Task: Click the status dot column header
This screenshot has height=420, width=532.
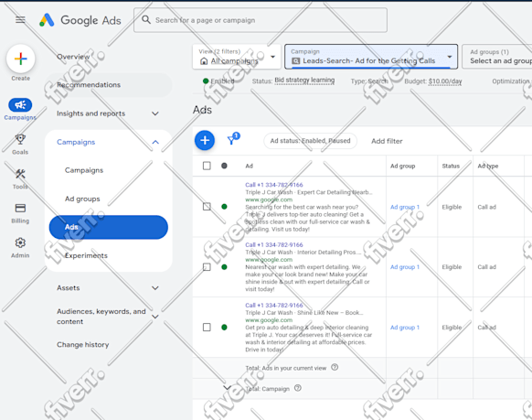Action: [224, 166]
